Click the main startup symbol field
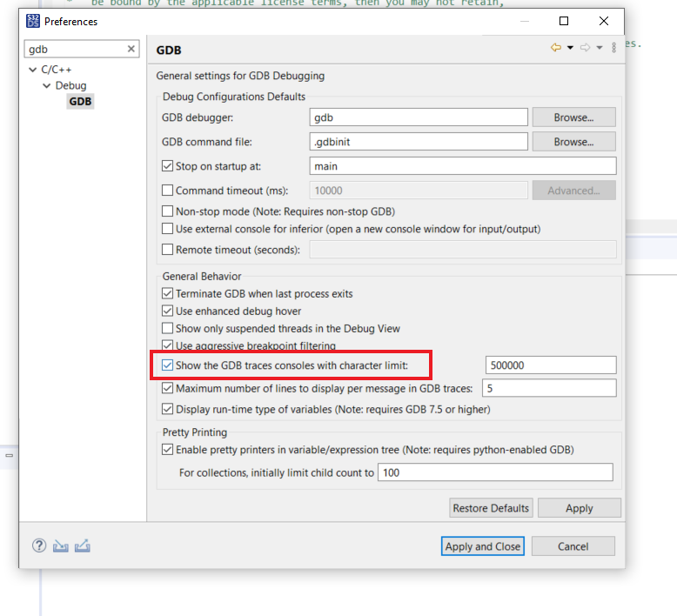This screenshot has height=616, width=677. tap(463, 166)
